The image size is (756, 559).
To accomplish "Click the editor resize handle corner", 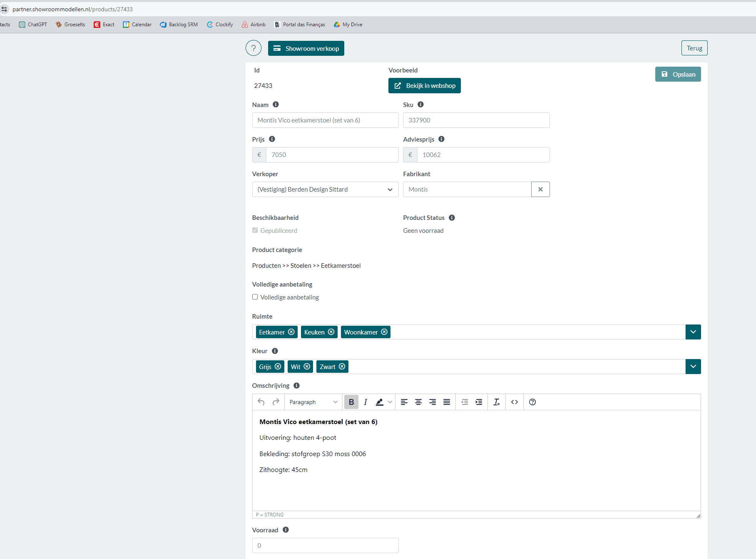I will click(698, 516).
